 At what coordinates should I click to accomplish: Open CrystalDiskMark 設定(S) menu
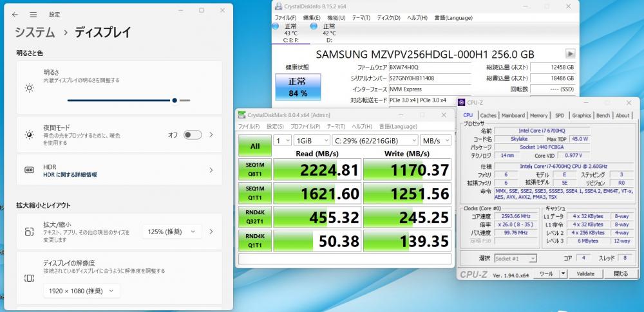(x=275, y=127)
